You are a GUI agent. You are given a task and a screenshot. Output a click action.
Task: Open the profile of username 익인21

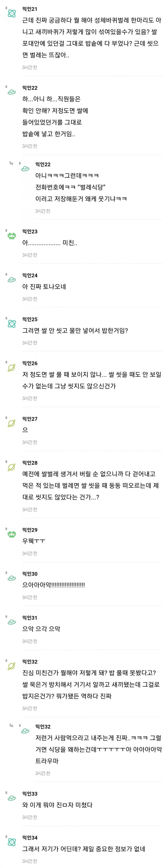point(30,9)
